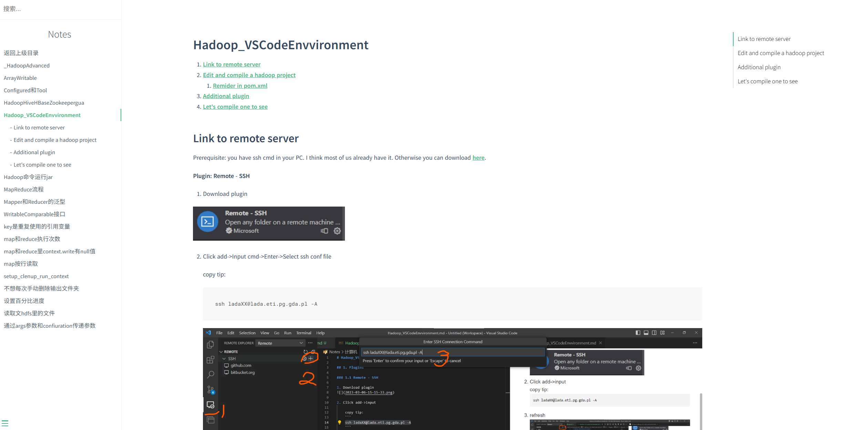Open the Notes title link

click(59, 34)
